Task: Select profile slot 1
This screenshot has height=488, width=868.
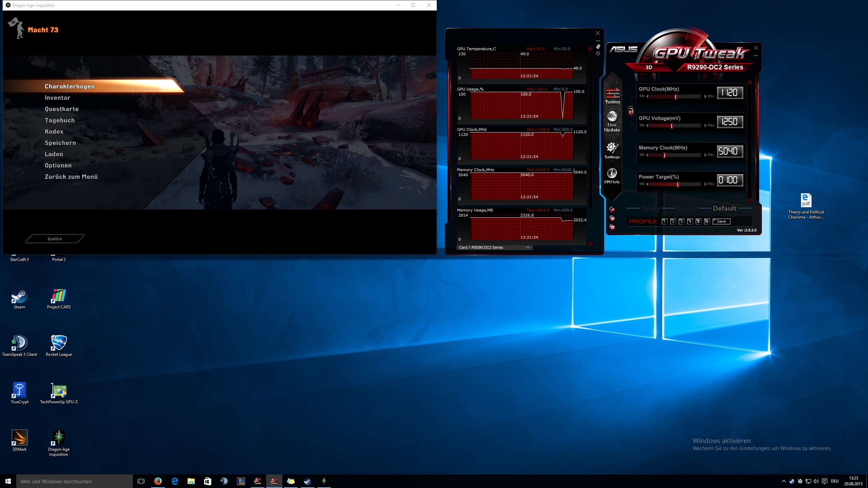Action: coord(665,221)
